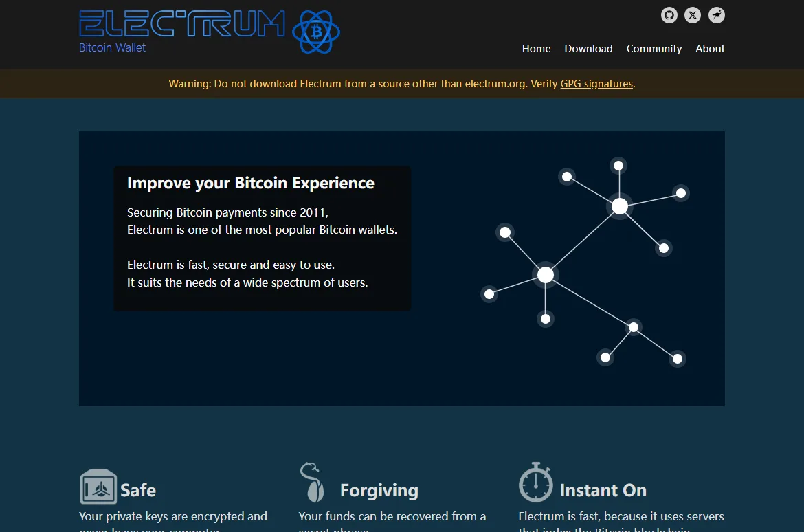Image resolution: width=804 pixels, height=532 pixels.
Task: Click the Electrum Bitcoin atom logo
Action: (316, 32)
